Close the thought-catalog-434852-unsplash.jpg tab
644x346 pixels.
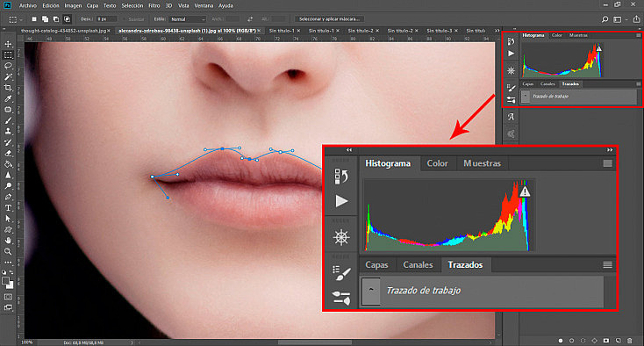tap(109, 31)
